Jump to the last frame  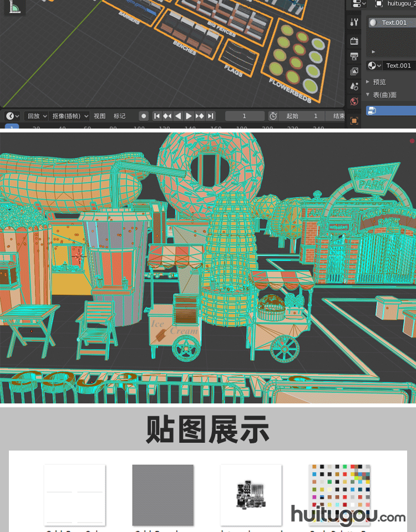211,116
